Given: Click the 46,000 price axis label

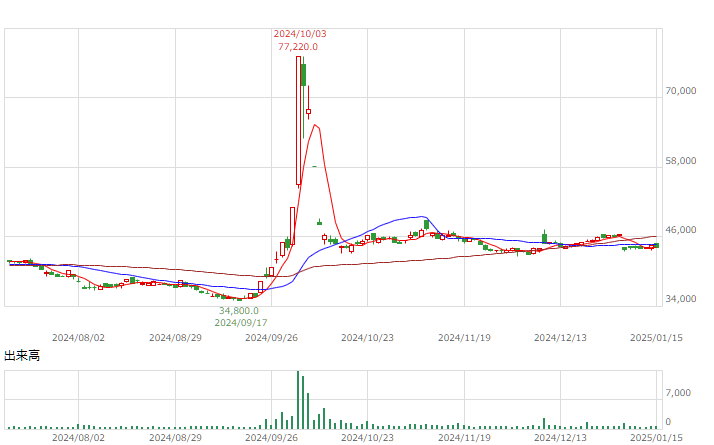Looking at the screenshot, I should tap(681, 230).
